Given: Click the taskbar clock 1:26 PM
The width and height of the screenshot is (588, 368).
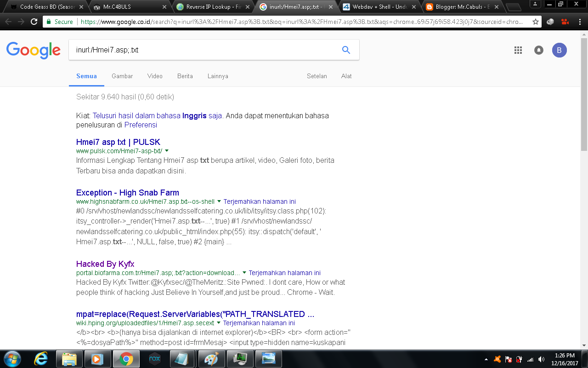Looking at the screenshot, I should click(x=565, y=359).
